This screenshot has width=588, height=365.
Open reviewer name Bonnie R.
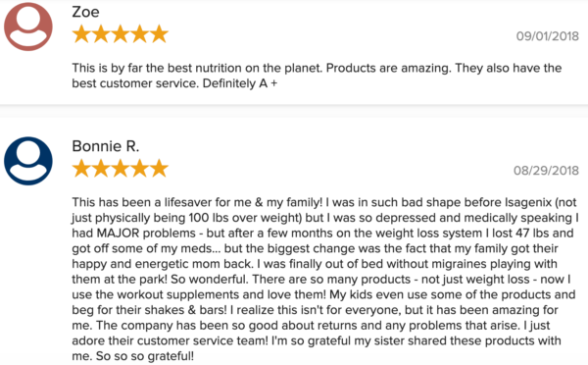pos(106,146)
